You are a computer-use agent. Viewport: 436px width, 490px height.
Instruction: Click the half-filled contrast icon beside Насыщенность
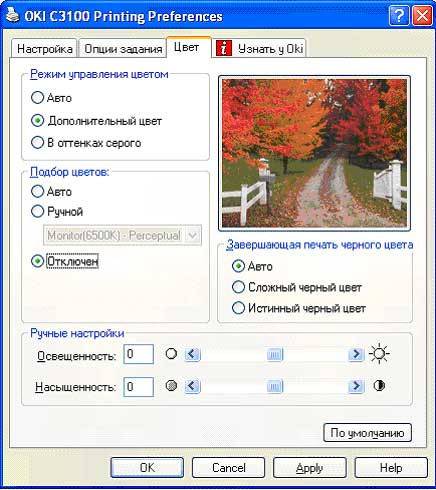click(x=379, y=386)
